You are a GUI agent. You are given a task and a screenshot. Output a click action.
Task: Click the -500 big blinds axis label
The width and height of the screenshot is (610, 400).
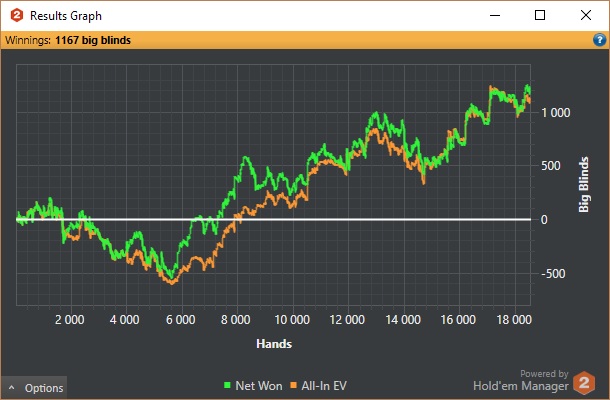tap(553, 274)
